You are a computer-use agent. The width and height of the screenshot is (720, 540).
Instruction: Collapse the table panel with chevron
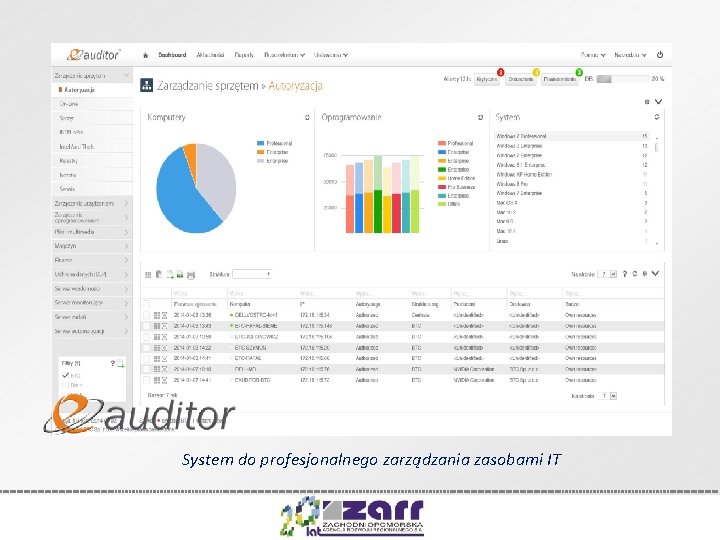pos(656,274)
